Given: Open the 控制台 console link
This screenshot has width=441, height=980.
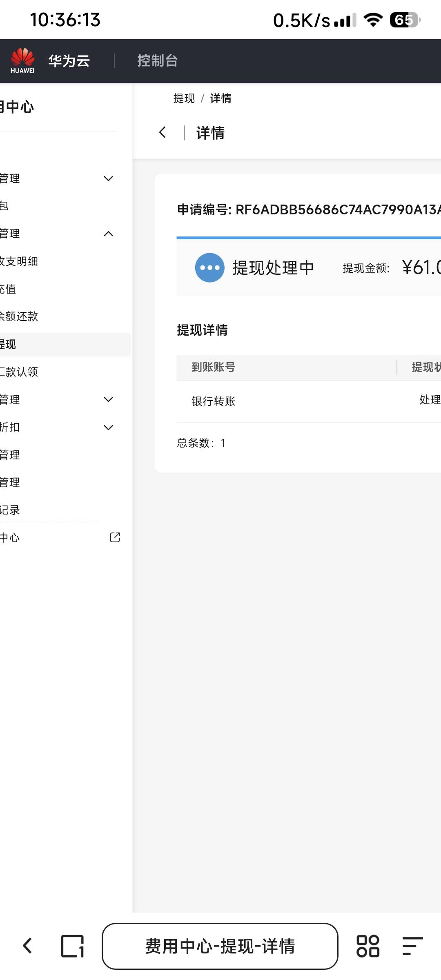Looking at the screenshot, I should coord(158,61).
